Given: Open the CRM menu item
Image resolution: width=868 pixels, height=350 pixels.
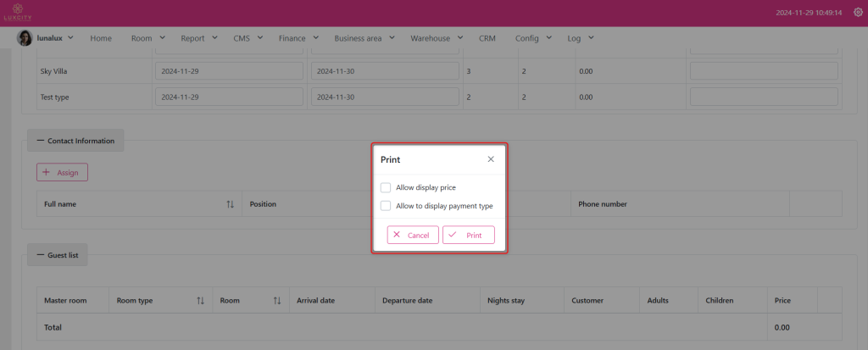Looking at the screenshot, I should [487, 38].
